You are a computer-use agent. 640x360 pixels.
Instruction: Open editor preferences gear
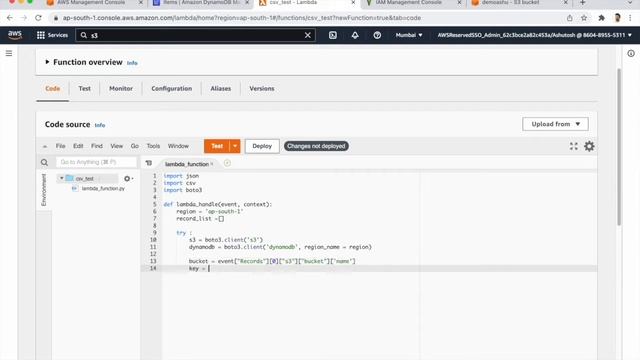pyautogui.click(x=589, y=146)
